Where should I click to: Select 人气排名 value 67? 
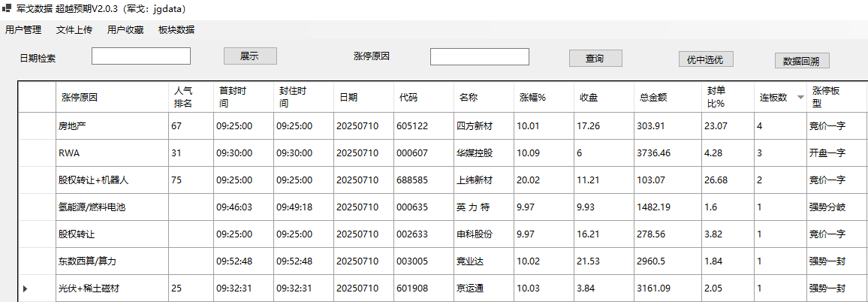191,125
